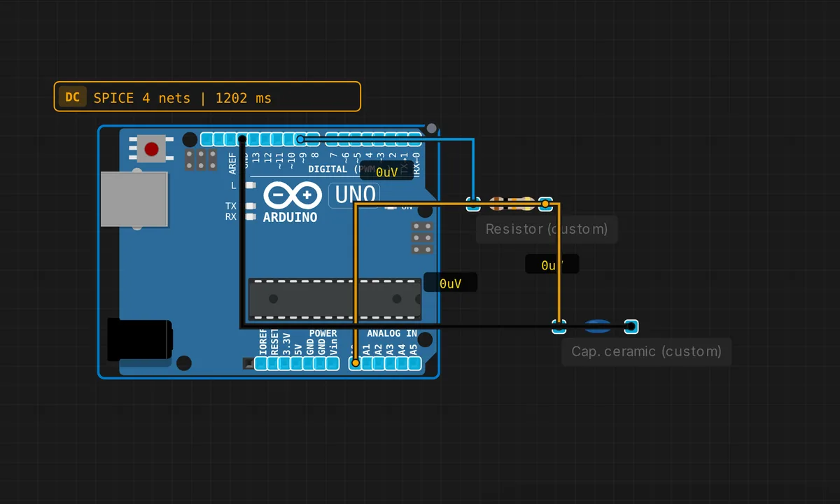Screen dimensions: 840x504
Task: Click the 'Cap. ceramic (custom)' label
Action: [x=646, y=351]
